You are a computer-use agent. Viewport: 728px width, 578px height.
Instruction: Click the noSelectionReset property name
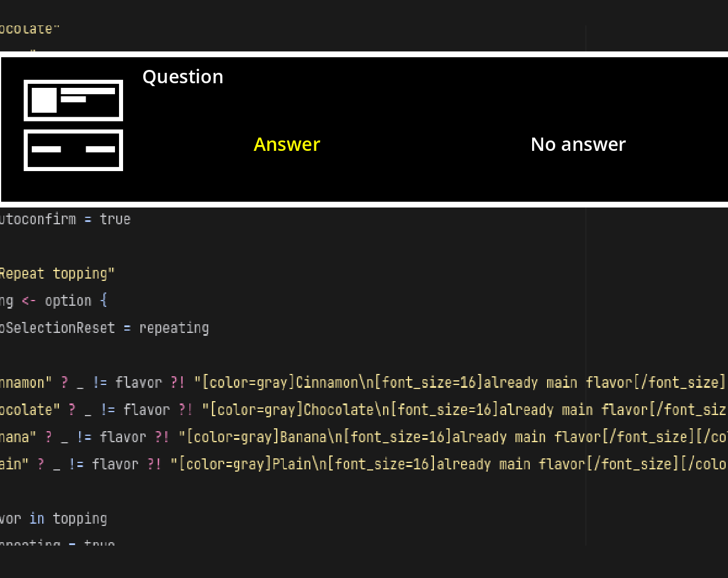[58, 328]
